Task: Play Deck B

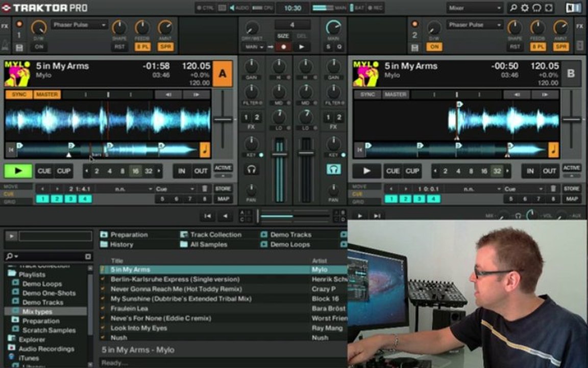Action: click(367, 171)
